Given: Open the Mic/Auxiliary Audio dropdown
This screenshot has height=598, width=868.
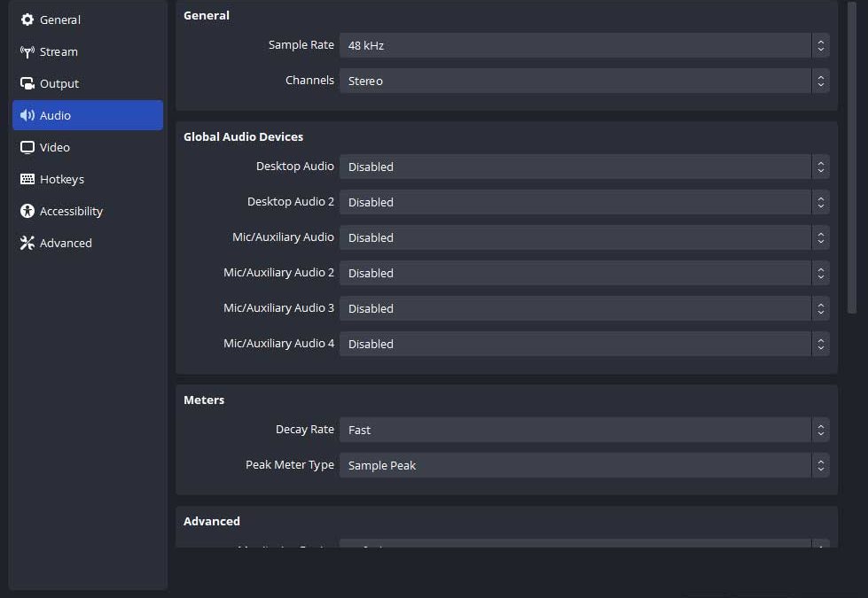Looking at the screenshot, I should click(583, 237).
